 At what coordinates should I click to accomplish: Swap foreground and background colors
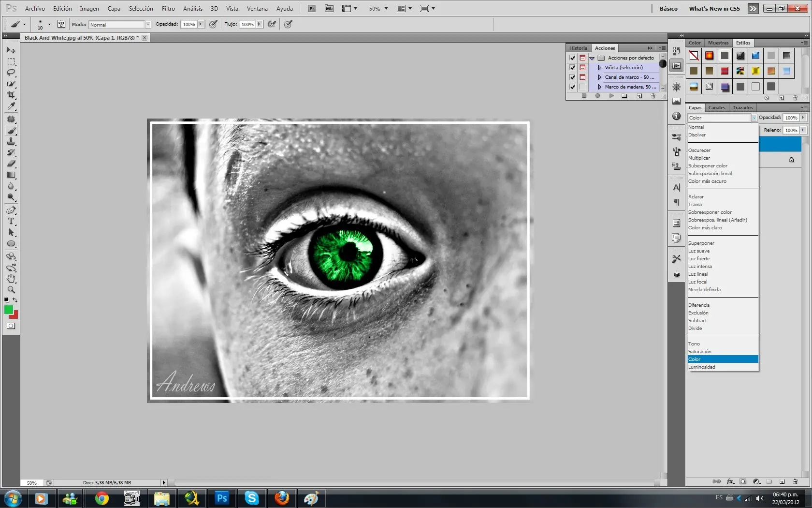point(15,300)
